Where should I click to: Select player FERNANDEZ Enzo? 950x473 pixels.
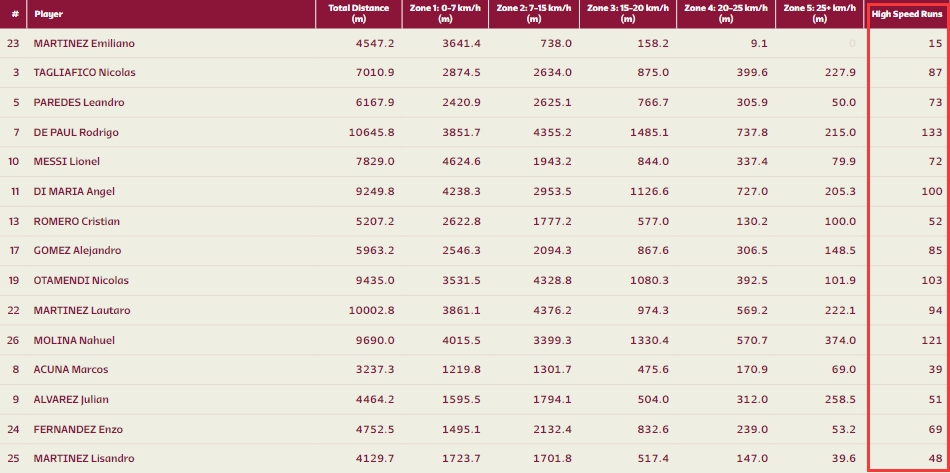78,429
